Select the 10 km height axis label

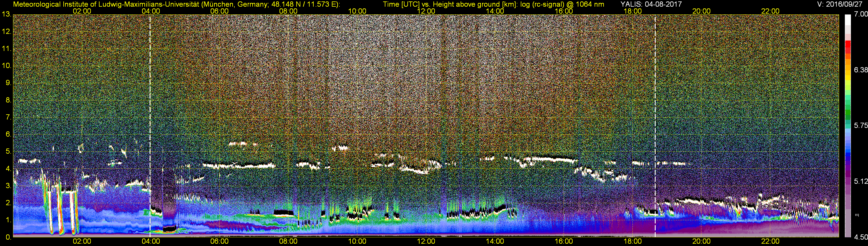coord(6,65)
